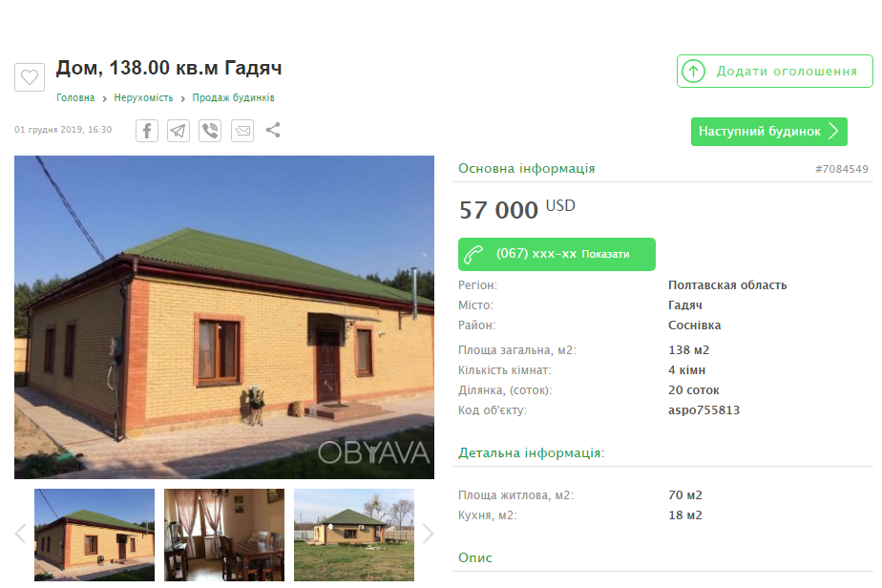Reveal phone number with Показати

[605, 254]
